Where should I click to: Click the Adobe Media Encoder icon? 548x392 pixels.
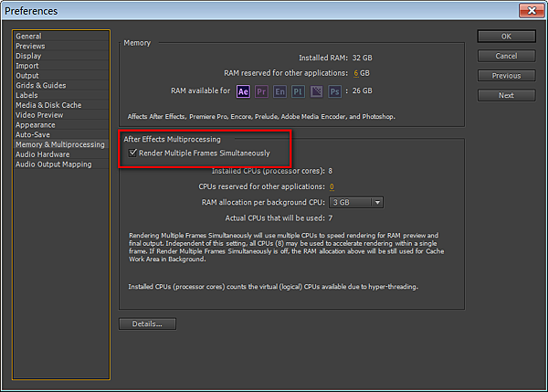pos(316,91)
